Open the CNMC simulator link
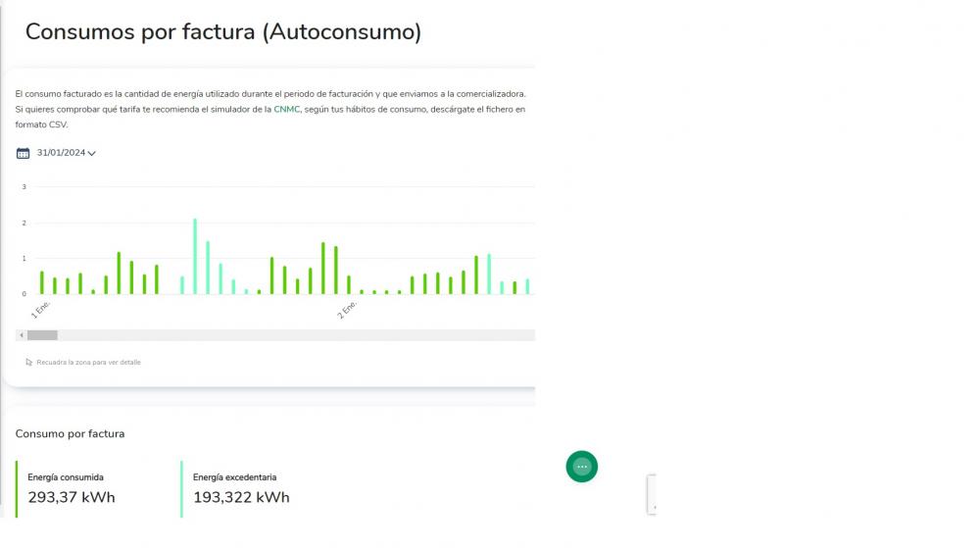The width and height of the screenshot is (980, 548). click(x=287, y=110)
